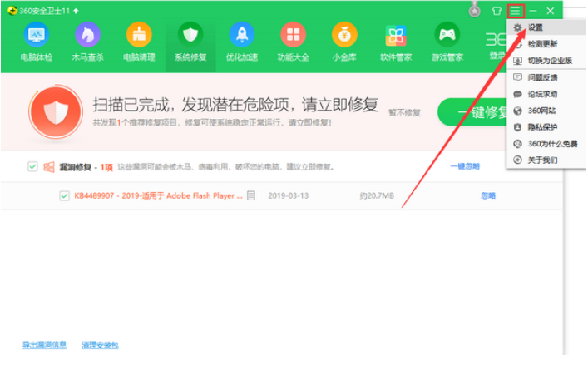Choose 检测更新 from the menu
Viewport: 588px width, 380px height.
(x=546, y=44)
